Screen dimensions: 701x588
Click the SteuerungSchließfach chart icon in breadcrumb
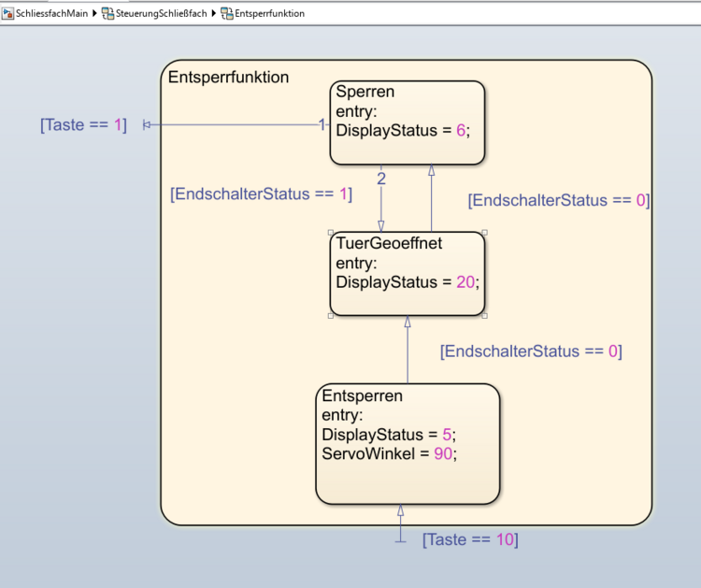pos(107,14)
